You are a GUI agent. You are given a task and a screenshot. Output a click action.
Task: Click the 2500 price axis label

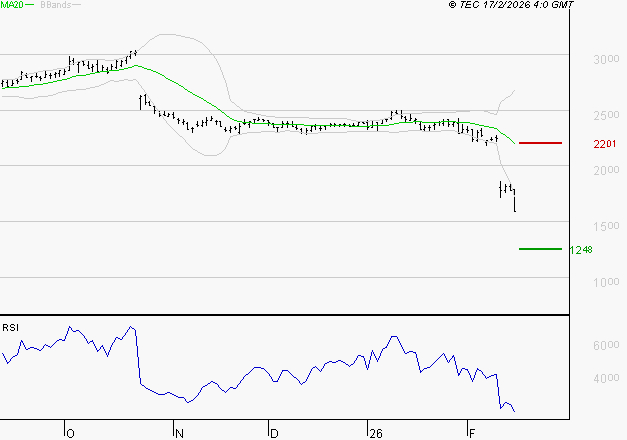coord(606,115)
